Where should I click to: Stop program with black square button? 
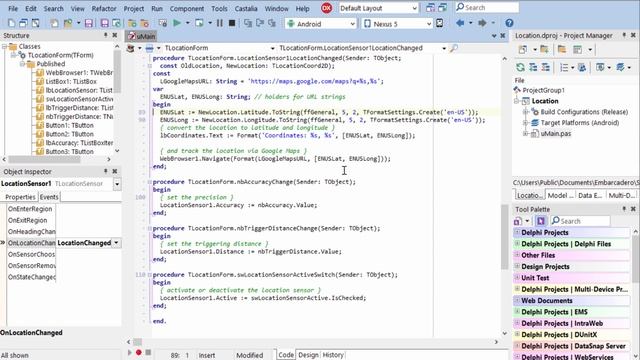232,23
